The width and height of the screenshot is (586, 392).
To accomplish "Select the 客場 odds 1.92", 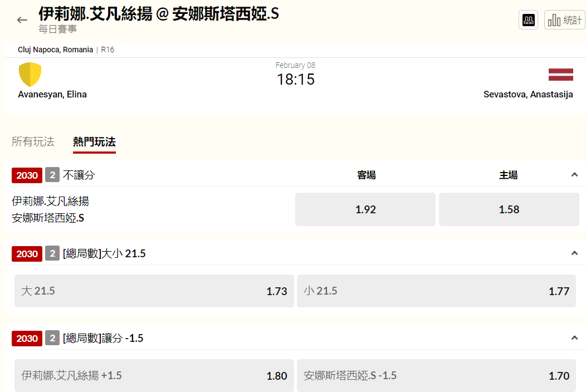I will pyautogui.click(x=365, y=209).
